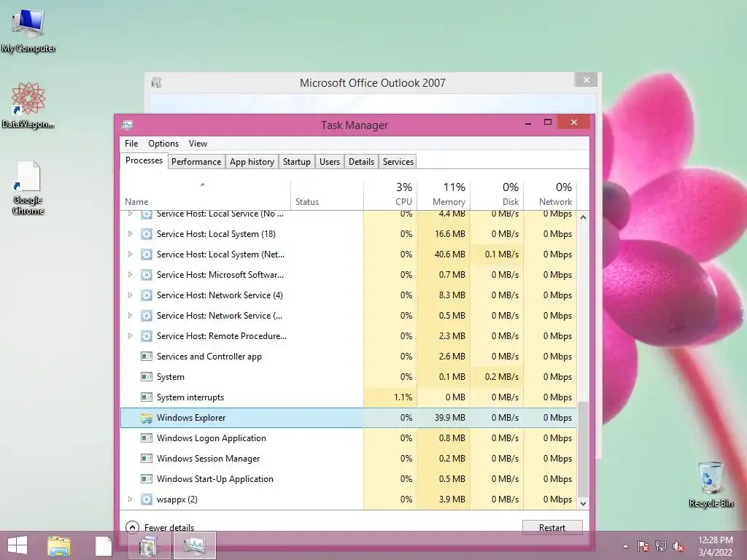Open the My Computer desktop icon
Image resolution: width=747 pixels, height=560 pixels.
[x=28, y=29]
